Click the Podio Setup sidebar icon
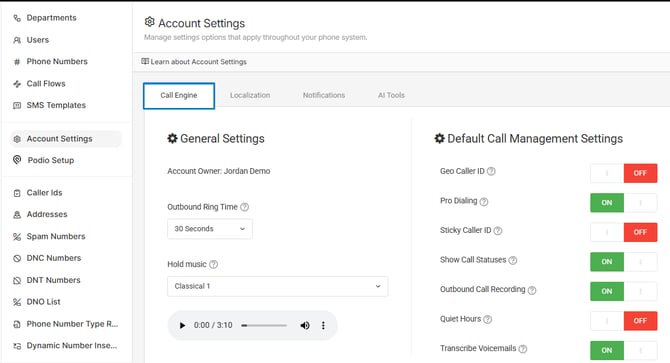This screenshot has height=363, width=670. pyautogui.click(x=17, y=160)
